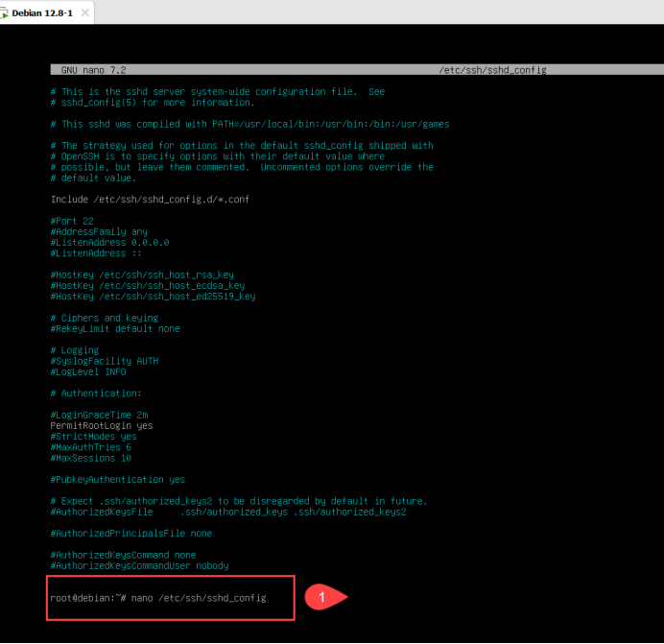Viewport: 664px width, 644px height.
Task: Click the #Port 22 line
Action: point(72,221)
